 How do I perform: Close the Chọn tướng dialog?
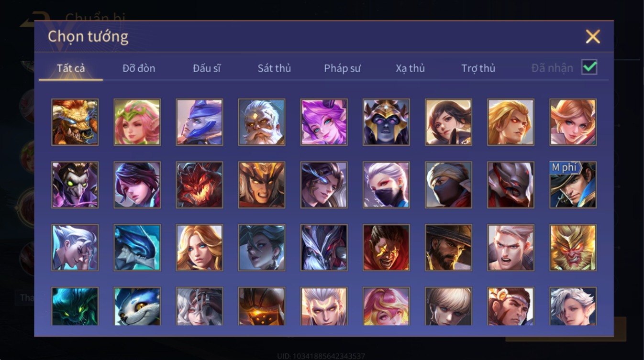592,37
